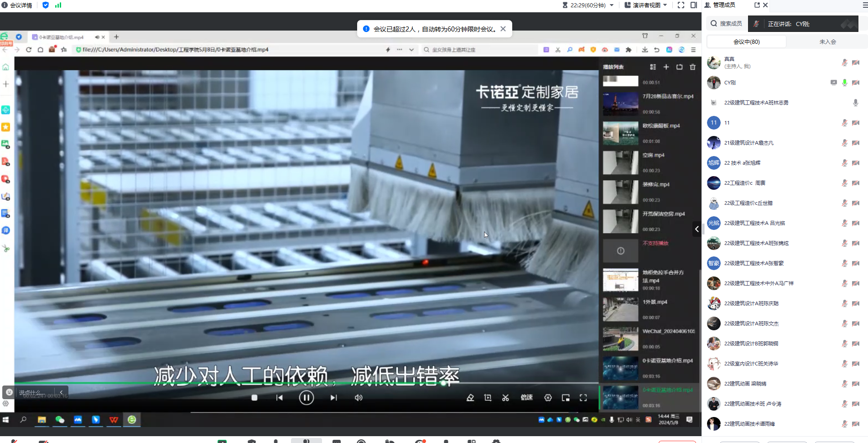Image resolution: width=868 pixels, height=443 pixels.
Task: Collapse the playlist panel arrow
Action: [x=696, y=229]
